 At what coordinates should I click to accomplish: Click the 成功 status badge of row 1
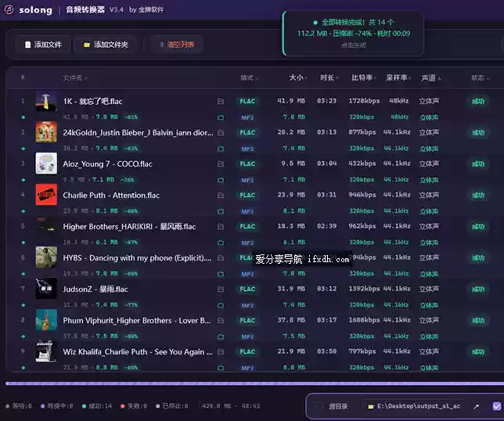[478, 102]
